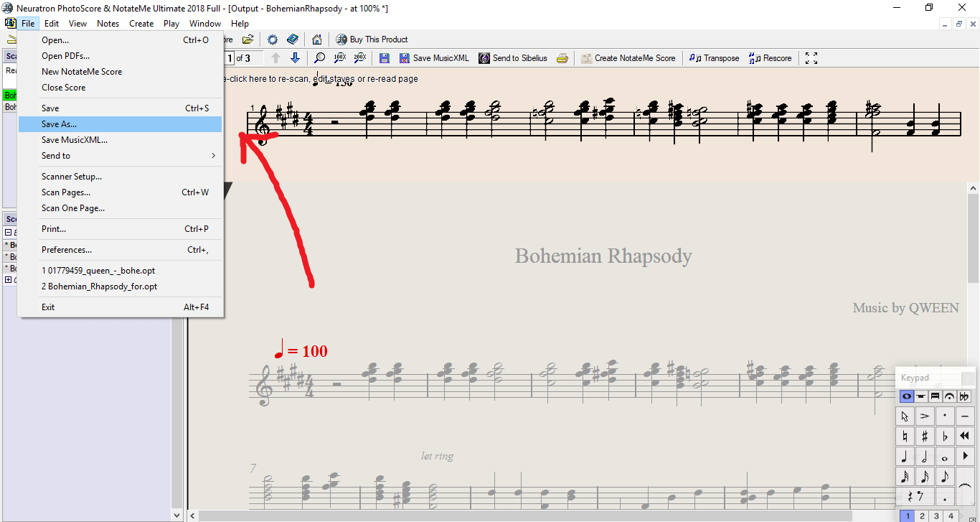Expand the plus node in left tree

(x=9, y=280)
